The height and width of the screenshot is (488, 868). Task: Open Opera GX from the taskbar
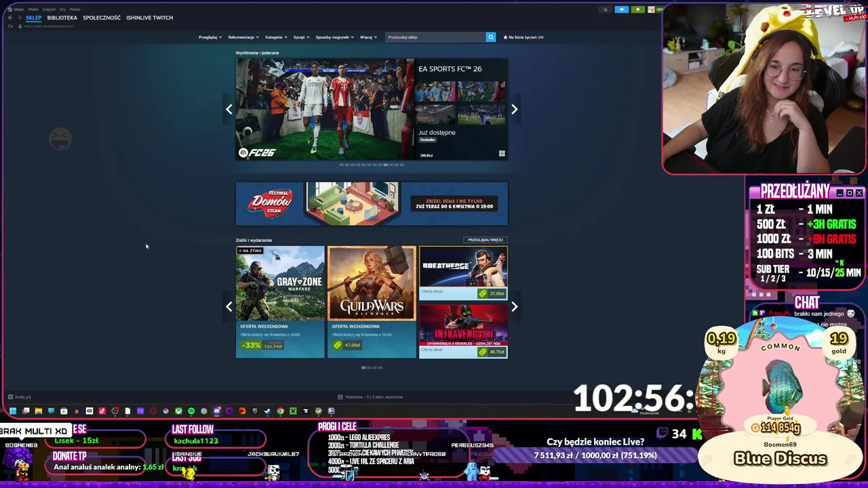coord(153,411)
